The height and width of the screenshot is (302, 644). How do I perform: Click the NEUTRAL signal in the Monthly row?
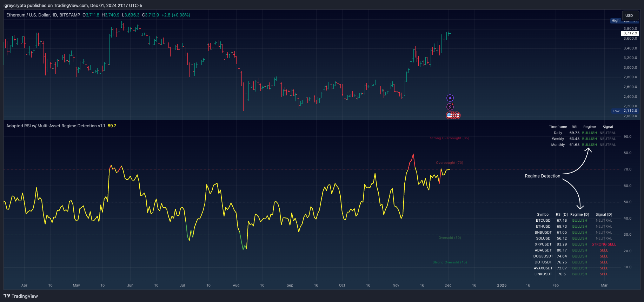click(x=608, y=145)
